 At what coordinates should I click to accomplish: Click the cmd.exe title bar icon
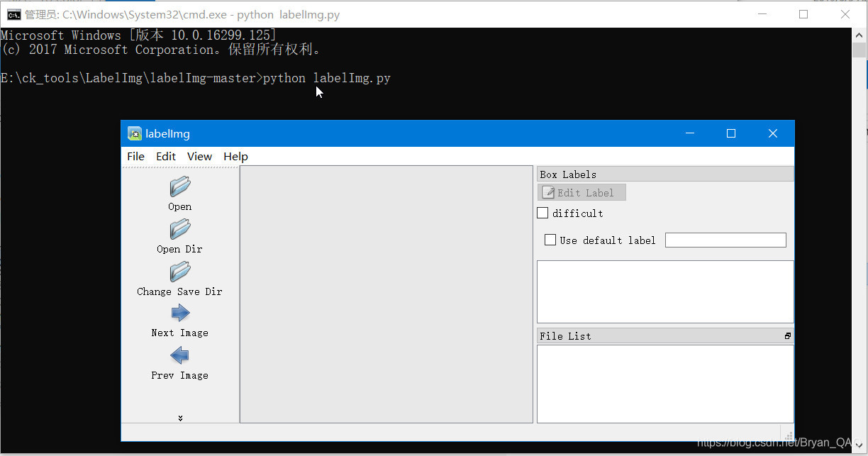(x=13, y=14)
